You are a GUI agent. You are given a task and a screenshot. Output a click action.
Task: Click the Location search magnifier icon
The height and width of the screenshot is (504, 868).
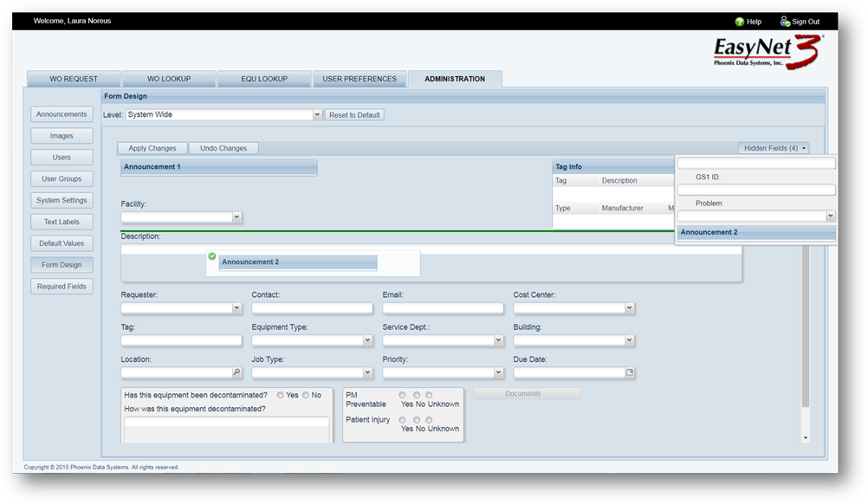236,372
